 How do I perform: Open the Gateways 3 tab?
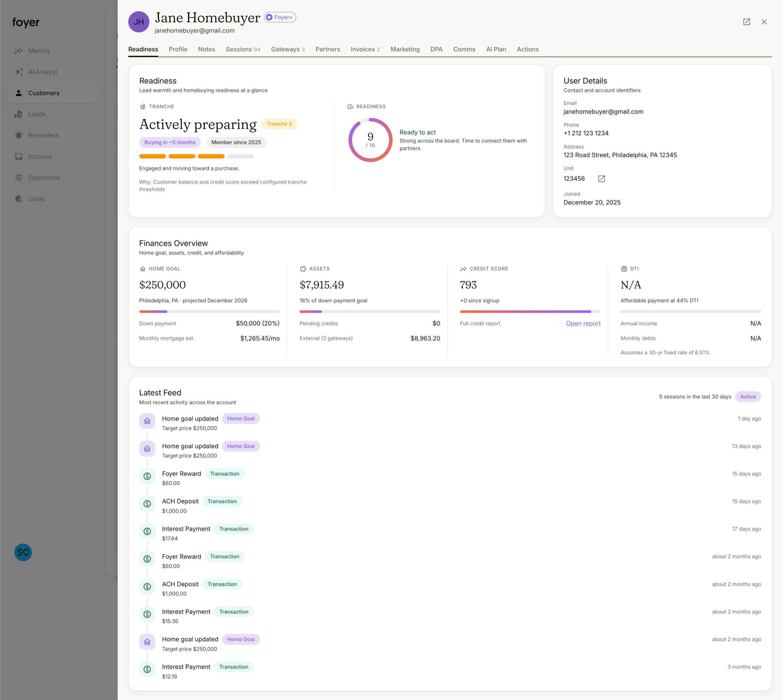click(x=288, y=49)
